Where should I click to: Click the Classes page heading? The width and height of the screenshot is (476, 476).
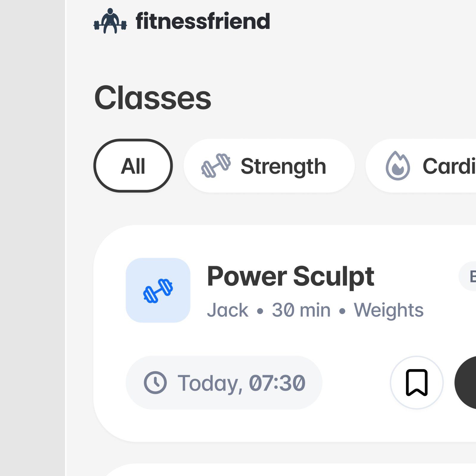point(153,98)
